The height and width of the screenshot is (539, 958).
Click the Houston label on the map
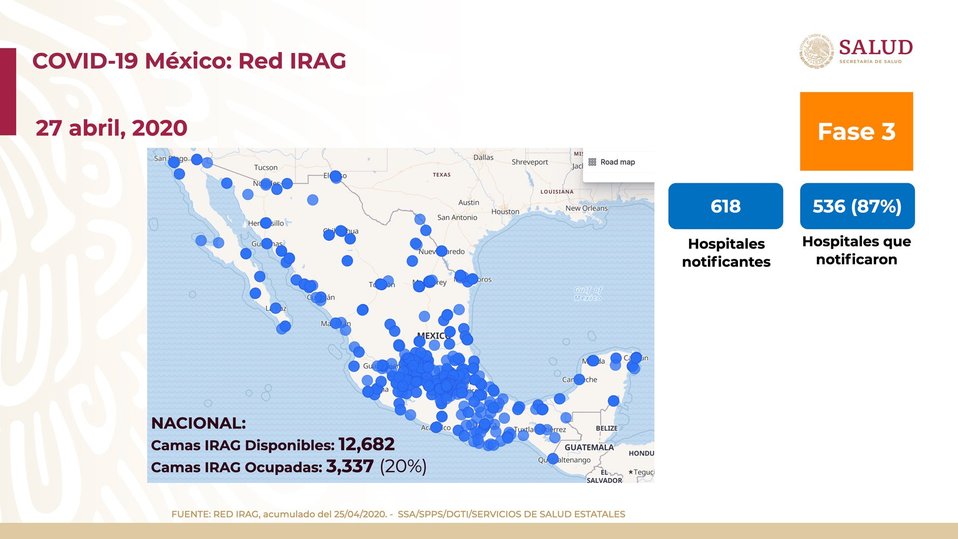point(505,212)
